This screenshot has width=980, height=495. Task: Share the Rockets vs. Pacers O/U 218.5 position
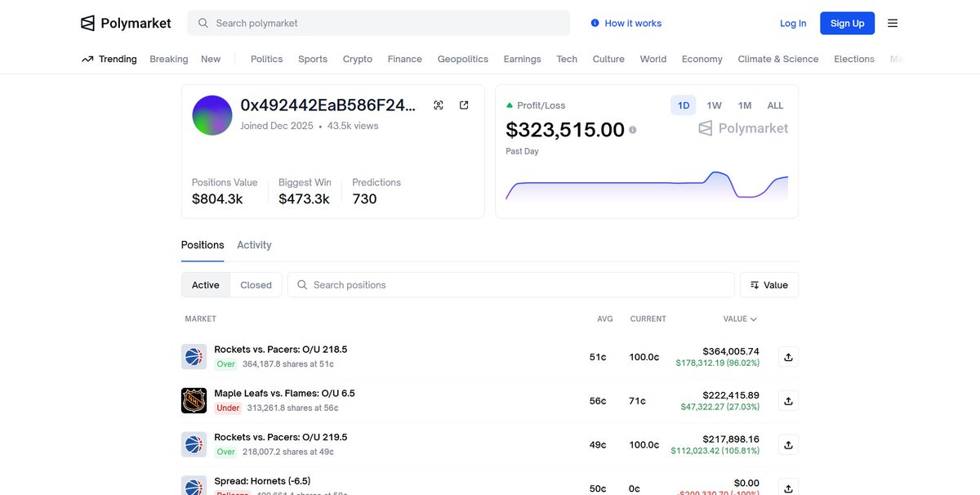tap(788, 357)
